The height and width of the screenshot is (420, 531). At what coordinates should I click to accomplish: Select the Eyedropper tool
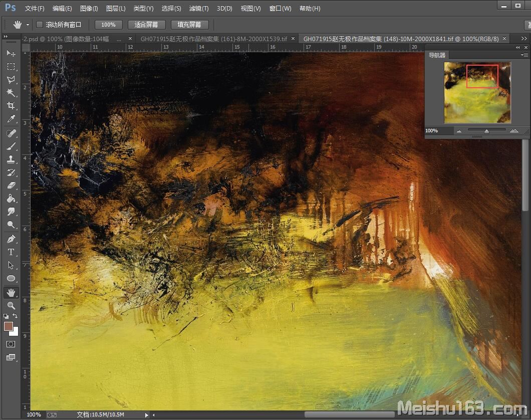click(11, 119)
